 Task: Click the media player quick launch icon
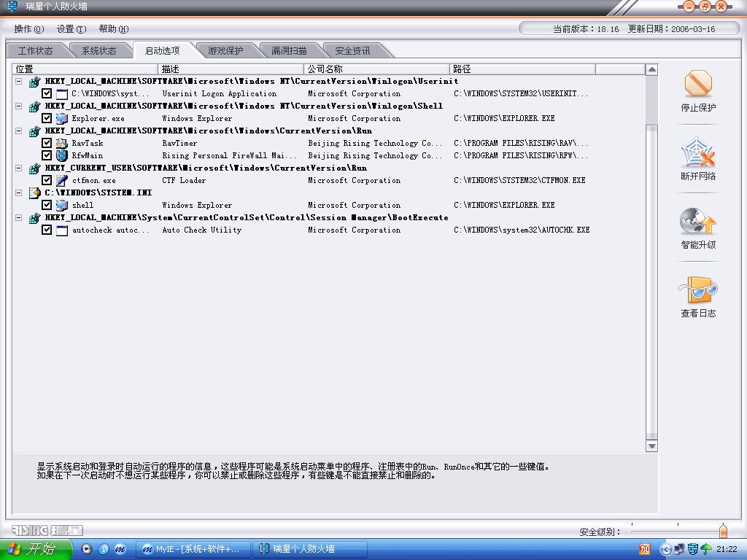tap(86, 549)
